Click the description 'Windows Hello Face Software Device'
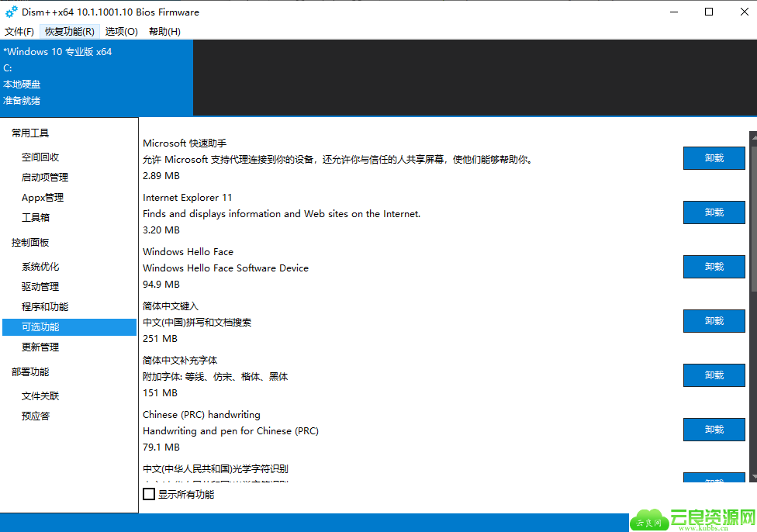 pyautogui.click(x=226, y=268)
